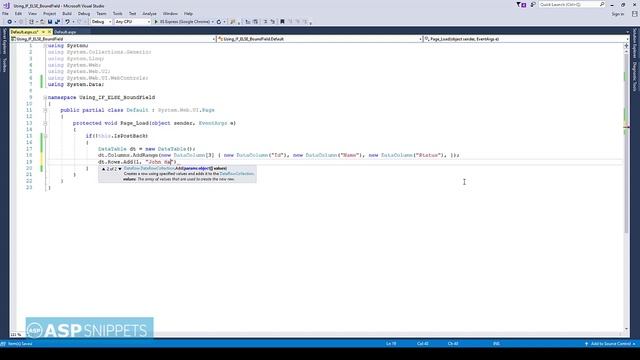Click the Sign in link
This screenshot has height=360, width=640.
(618, 14)
